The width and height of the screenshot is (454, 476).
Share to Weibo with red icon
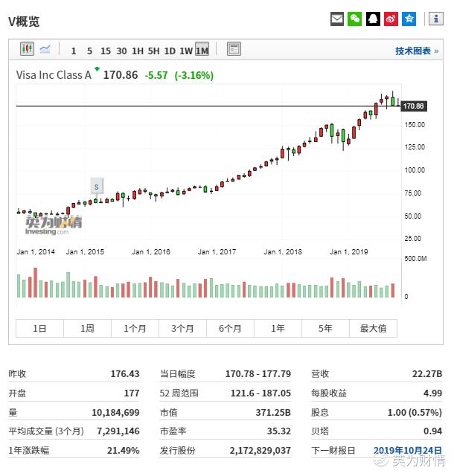(x=391, y=19)
